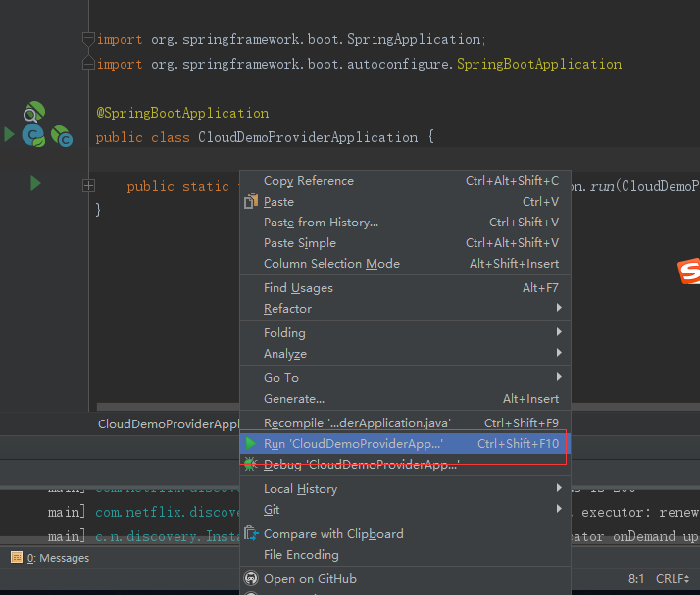700x595 pixels.
Task: Select Find Usages in context menu
Action: (x=405, y=287)
